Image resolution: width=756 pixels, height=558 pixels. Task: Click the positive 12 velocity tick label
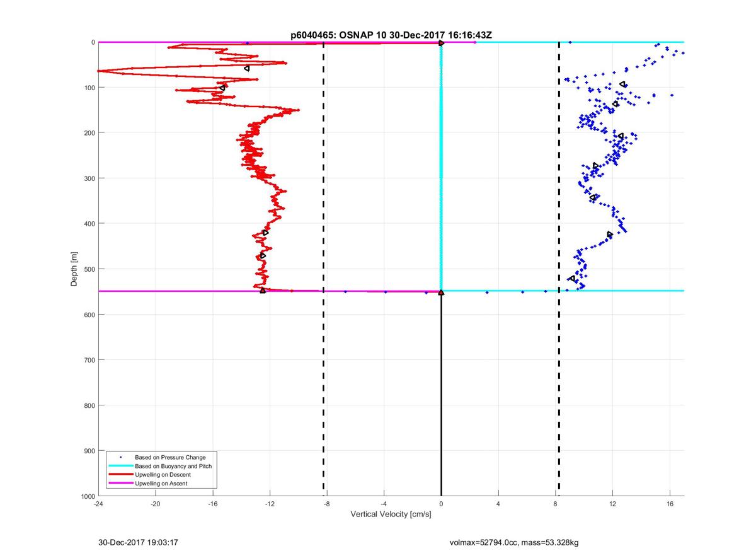pos(613,504)
